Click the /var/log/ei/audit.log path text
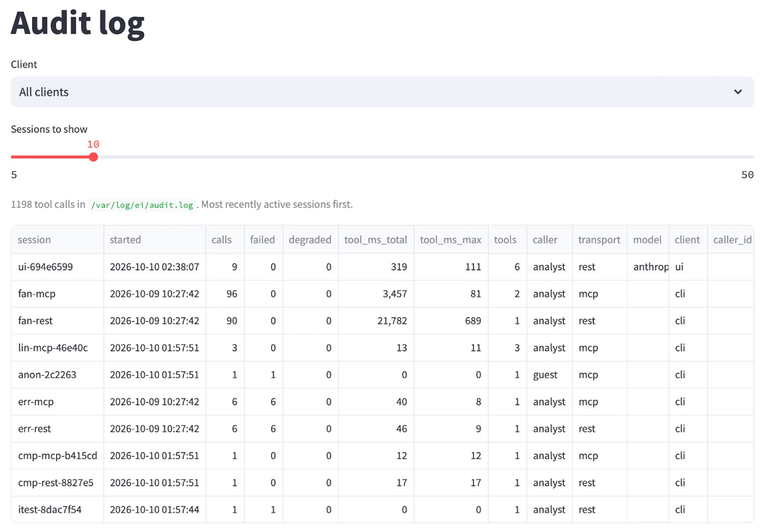Screen dimensions: 762x532 142,205
